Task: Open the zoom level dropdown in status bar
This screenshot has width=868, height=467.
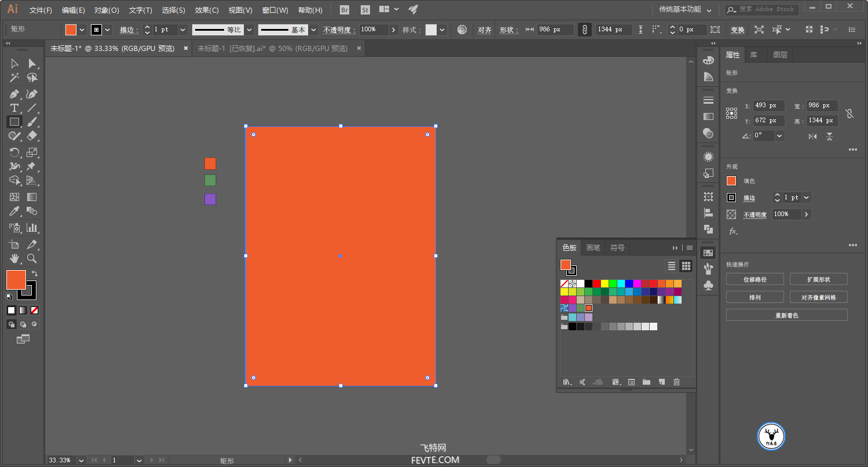Action: tap(80, 460)
